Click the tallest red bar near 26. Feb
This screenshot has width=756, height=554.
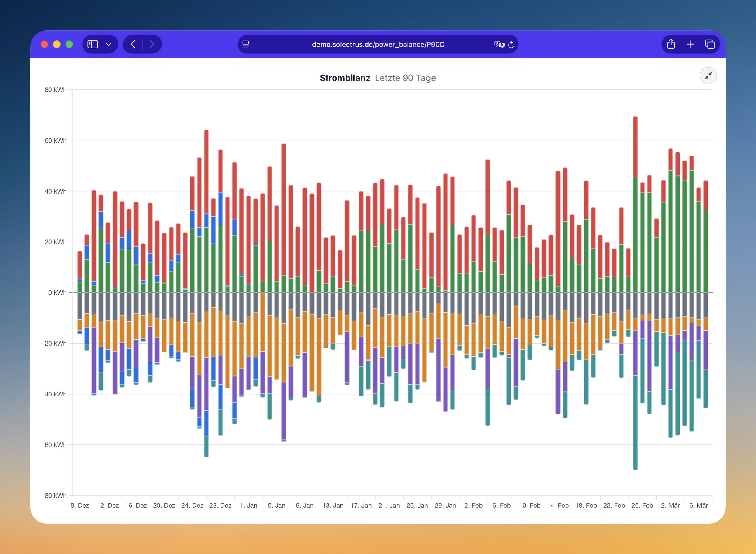point(635,147)
